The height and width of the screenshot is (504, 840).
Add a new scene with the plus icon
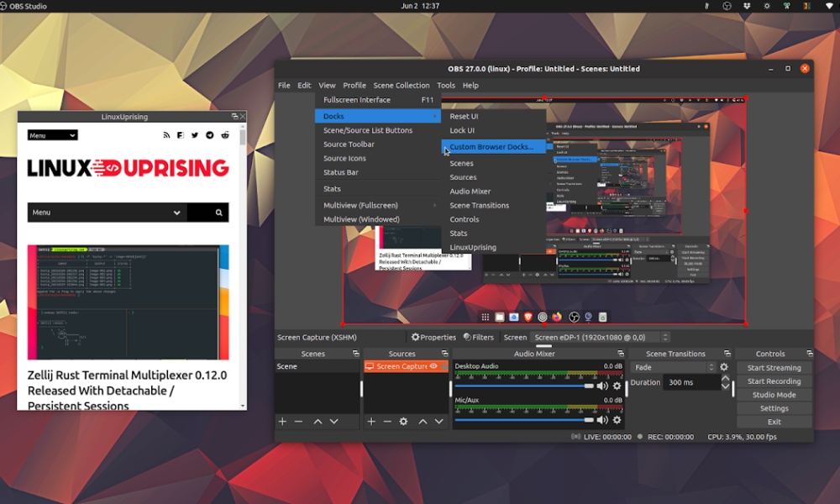click(282, 422)
